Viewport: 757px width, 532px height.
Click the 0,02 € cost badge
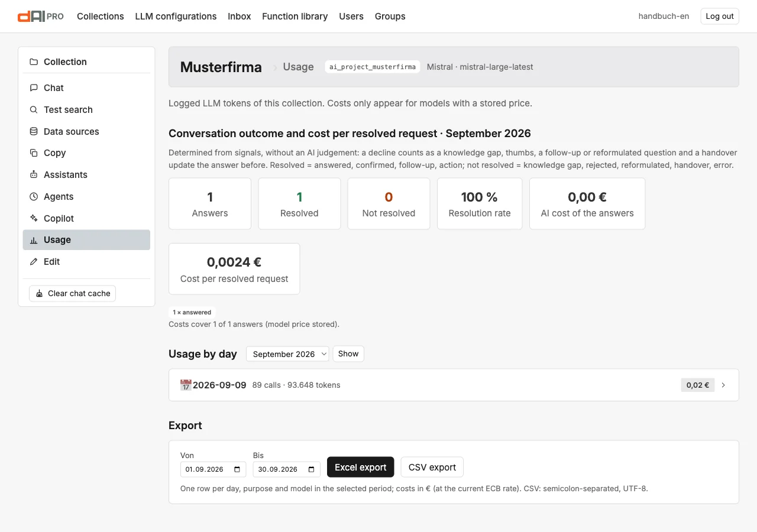[698, 385]
